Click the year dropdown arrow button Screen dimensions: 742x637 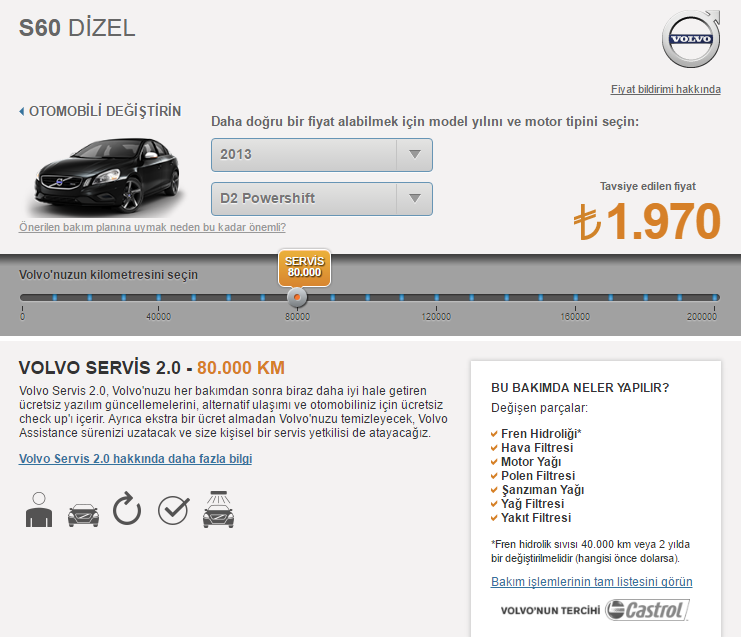tap(415, 155)
